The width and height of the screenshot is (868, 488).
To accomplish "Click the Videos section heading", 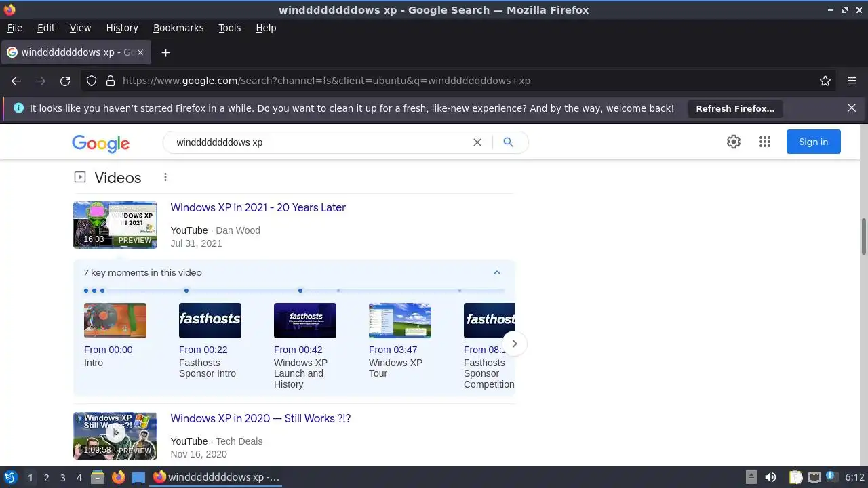I will click(117, 178).
